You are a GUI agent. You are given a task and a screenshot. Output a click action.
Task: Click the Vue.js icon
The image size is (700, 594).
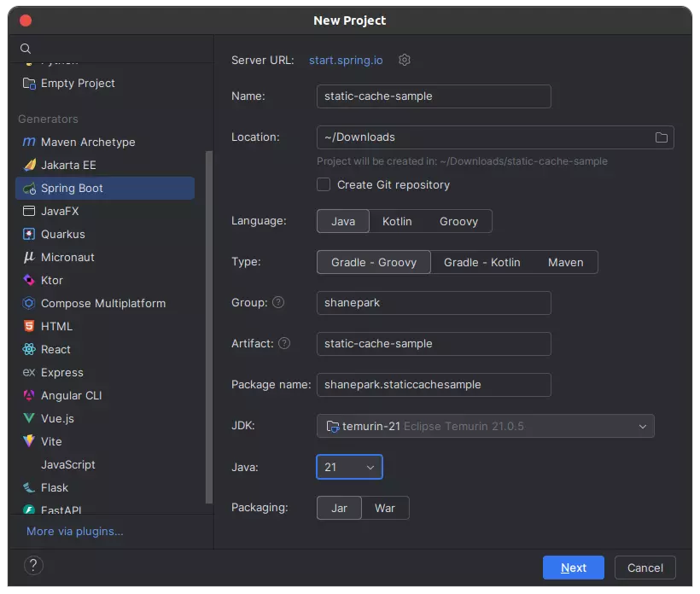[29, 418]
